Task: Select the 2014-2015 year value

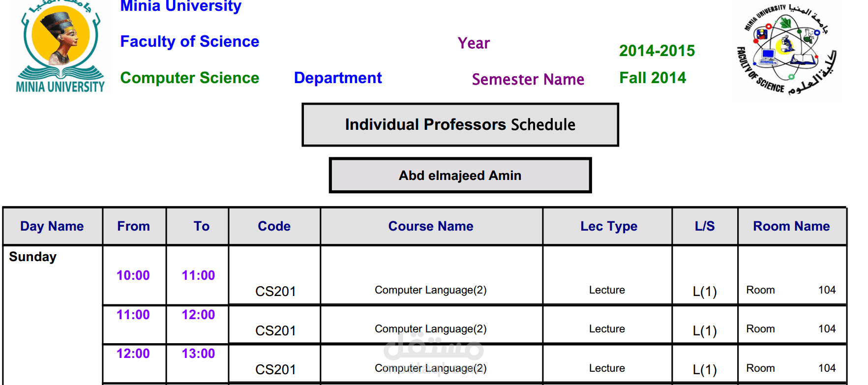Action: (657, 51)
